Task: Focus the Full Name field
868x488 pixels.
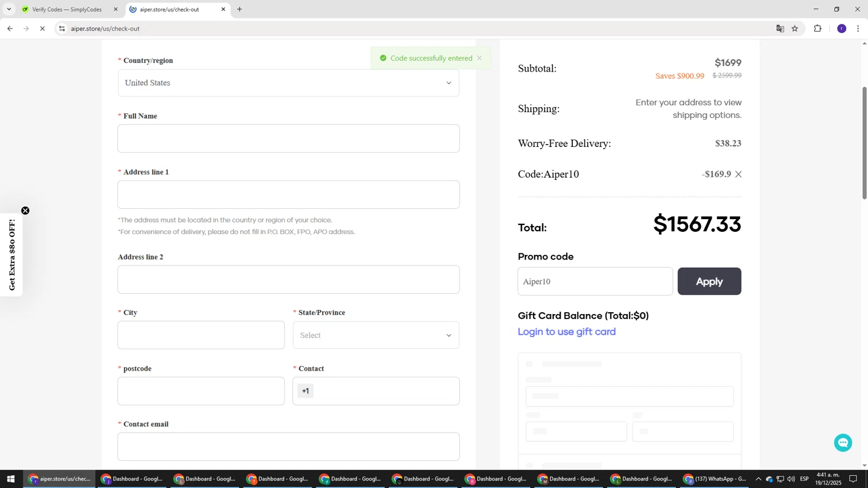Action: click(288, 139)
